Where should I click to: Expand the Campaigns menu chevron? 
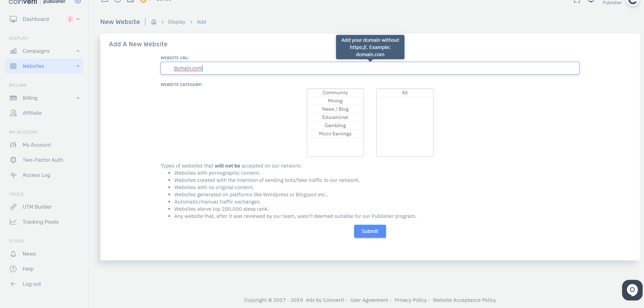point(78,51)
